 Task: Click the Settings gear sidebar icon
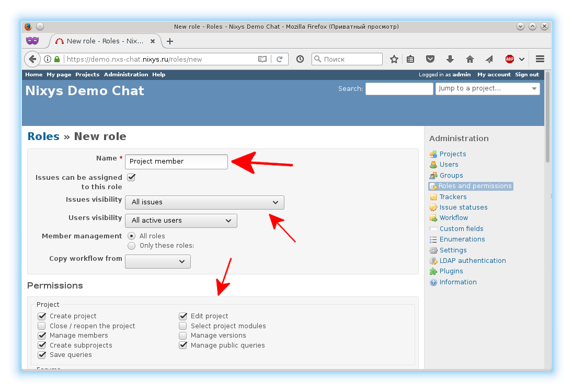click(x=433, y=250)
